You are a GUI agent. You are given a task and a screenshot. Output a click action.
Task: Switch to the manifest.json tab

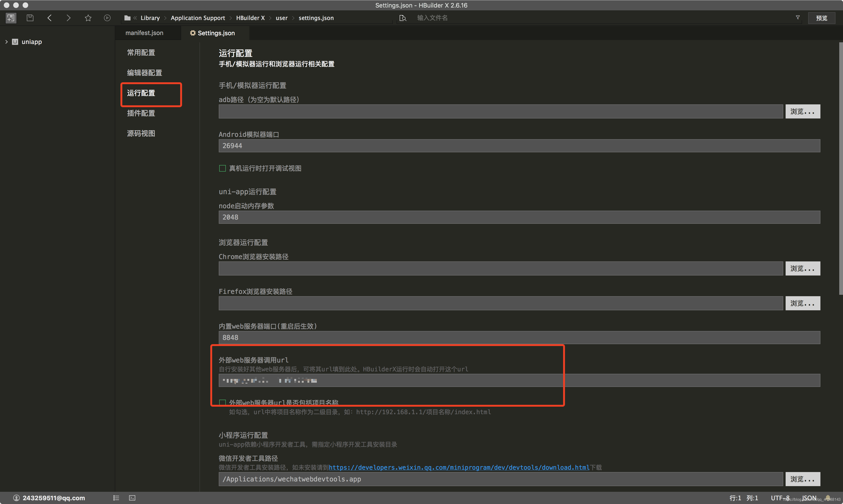point(144,33)
